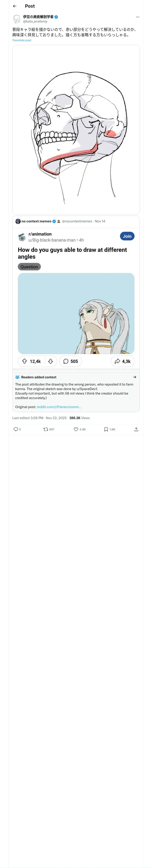Click the share upload icon
152x868 pixels.
(x=136, y=429)
